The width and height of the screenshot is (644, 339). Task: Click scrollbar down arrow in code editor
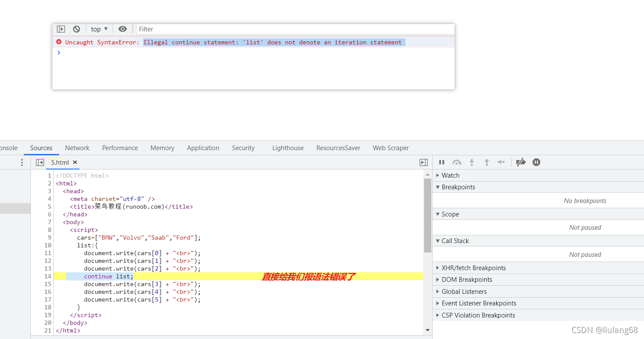pyautogui.click(x=427, y=330)
